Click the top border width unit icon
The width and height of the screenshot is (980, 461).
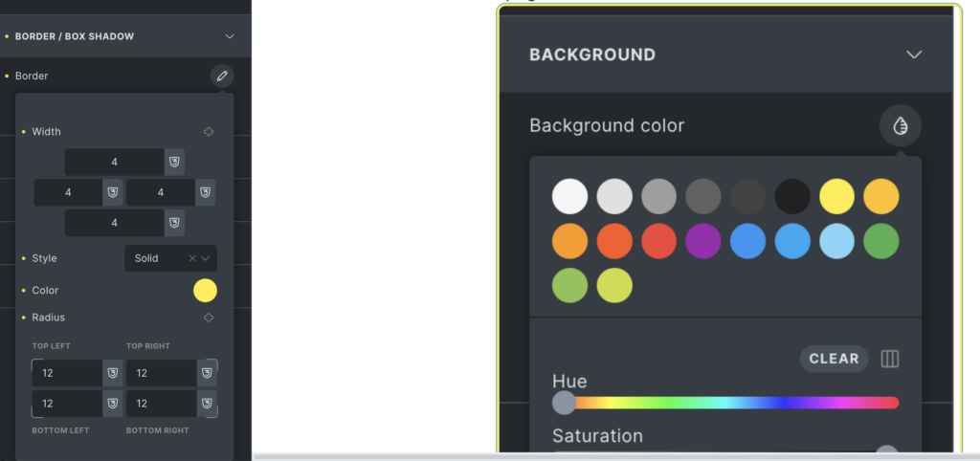click(x=174, y=163)
